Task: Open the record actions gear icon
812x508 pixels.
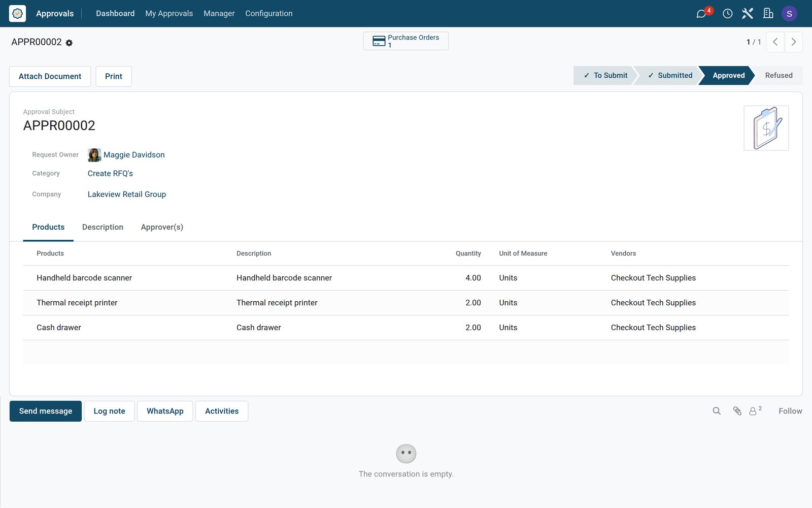Action: pyautogui.click(x=69, y=43)
